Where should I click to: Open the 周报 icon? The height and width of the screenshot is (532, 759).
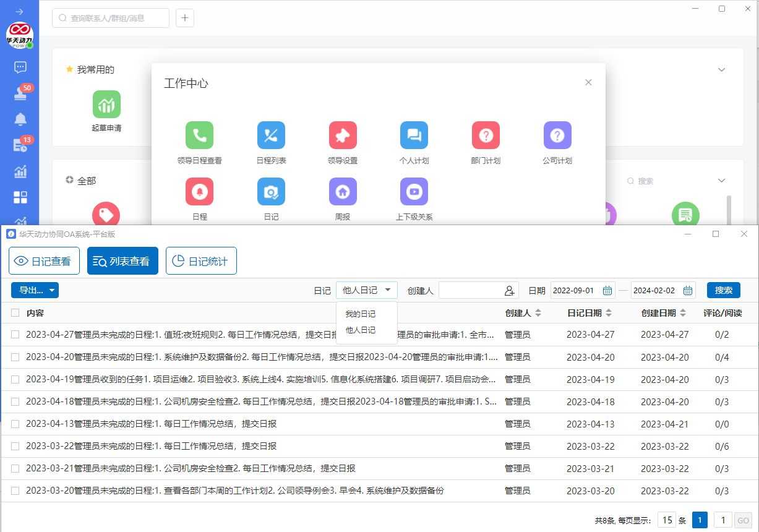(x=343, y=192)
